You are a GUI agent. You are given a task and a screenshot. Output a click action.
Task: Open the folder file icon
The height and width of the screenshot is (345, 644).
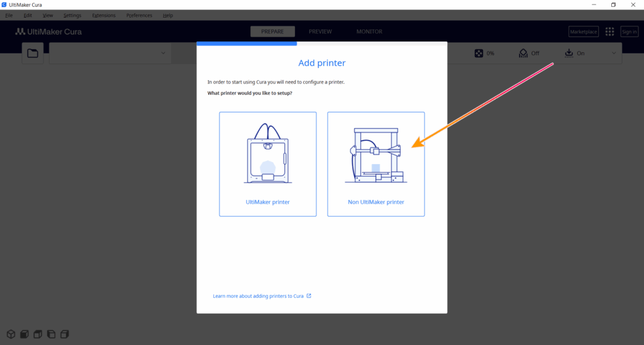coord(33,53)
